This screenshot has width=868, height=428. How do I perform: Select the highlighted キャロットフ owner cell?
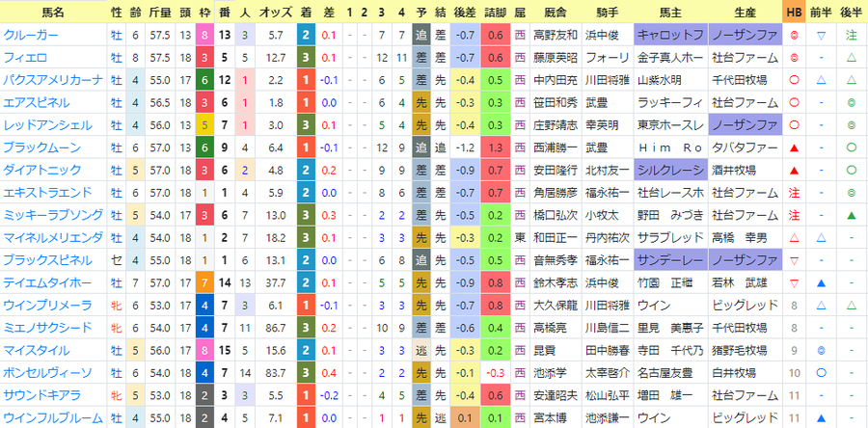click(671, 35)
